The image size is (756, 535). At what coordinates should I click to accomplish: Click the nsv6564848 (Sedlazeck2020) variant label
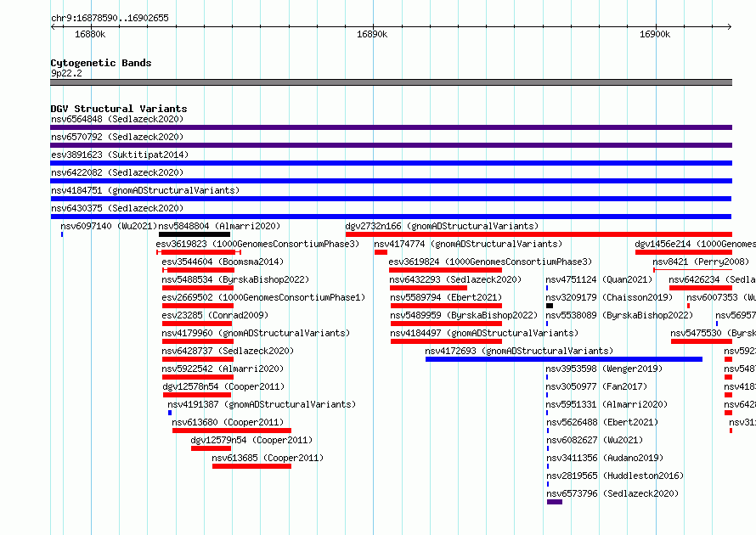pos(117,119)
